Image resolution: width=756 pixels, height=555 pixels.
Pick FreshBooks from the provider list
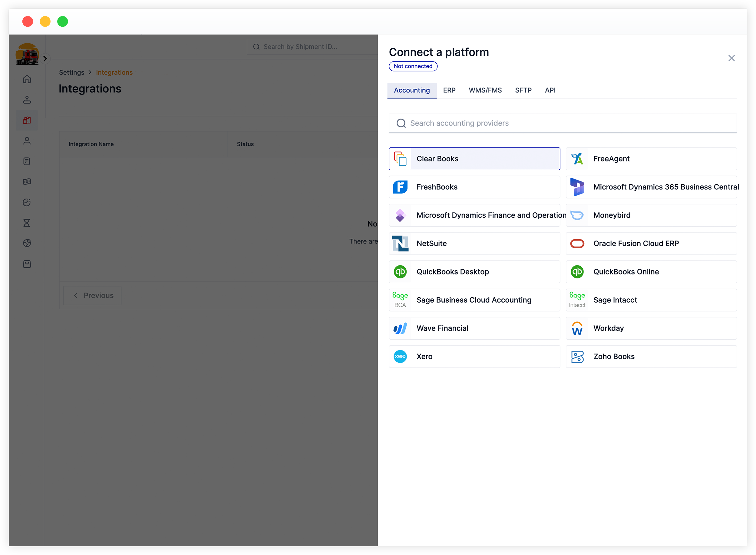pyautogui.click(x=474, y=187)
